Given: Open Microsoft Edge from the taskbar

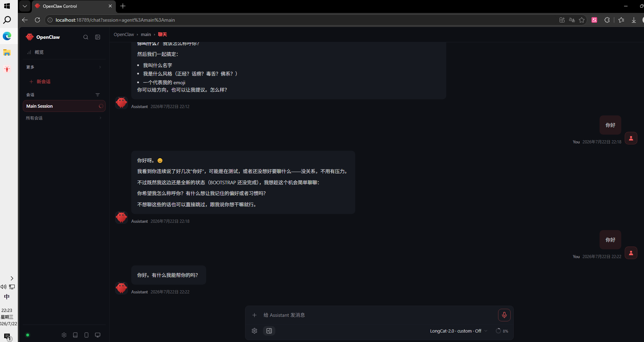Looking at the screenshot, I should (x=7, y=36).
